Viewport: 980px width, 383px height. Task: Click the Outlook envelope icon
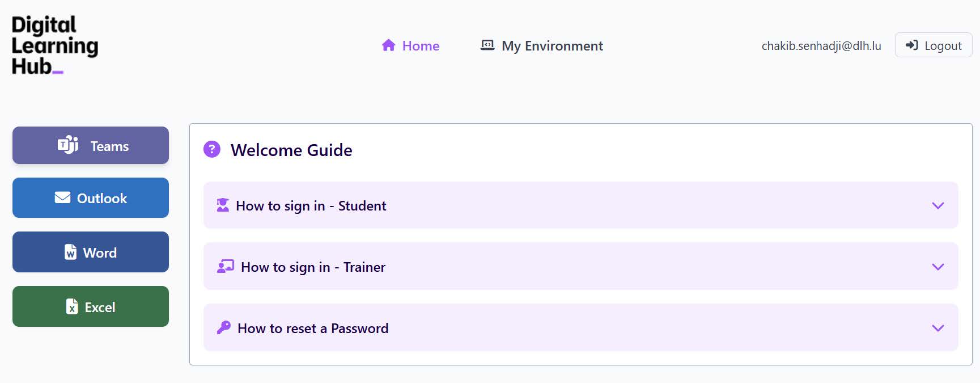coord(62,197)
